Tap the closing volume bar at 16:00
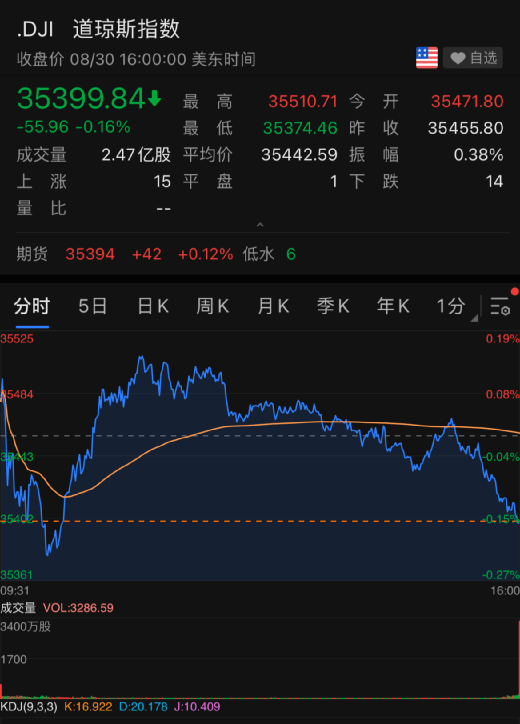Image resolution: width=520 pixels, height=724 pixels. pos(518,659)
